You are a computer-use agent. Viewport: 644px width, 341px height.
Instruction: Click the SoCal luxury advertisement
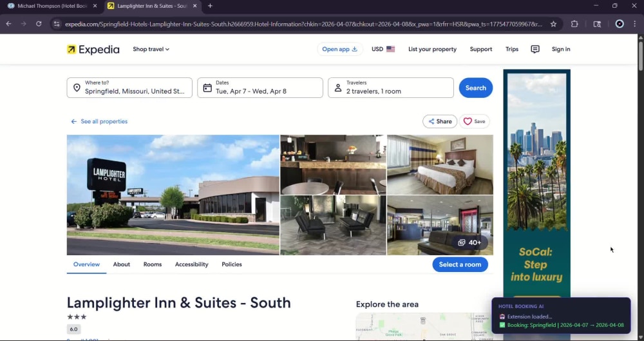[536, 183]
